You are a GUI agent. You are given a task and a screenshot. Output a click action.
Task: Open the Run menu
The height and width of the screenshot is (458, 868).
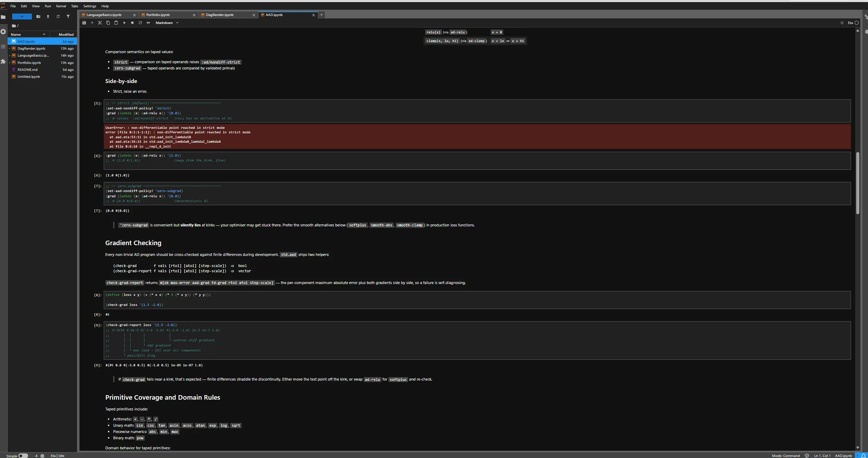pos(48,6)
